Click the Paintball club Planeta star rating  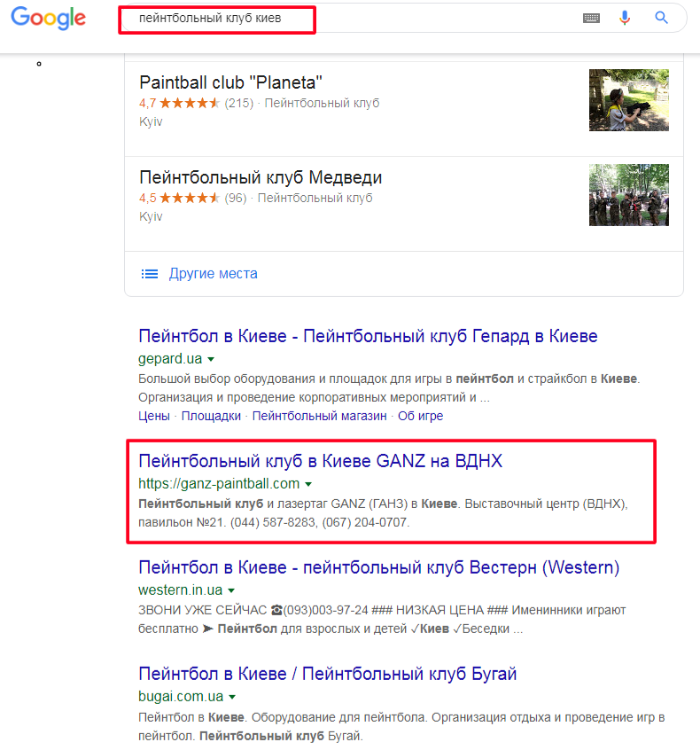pos(190,103)
